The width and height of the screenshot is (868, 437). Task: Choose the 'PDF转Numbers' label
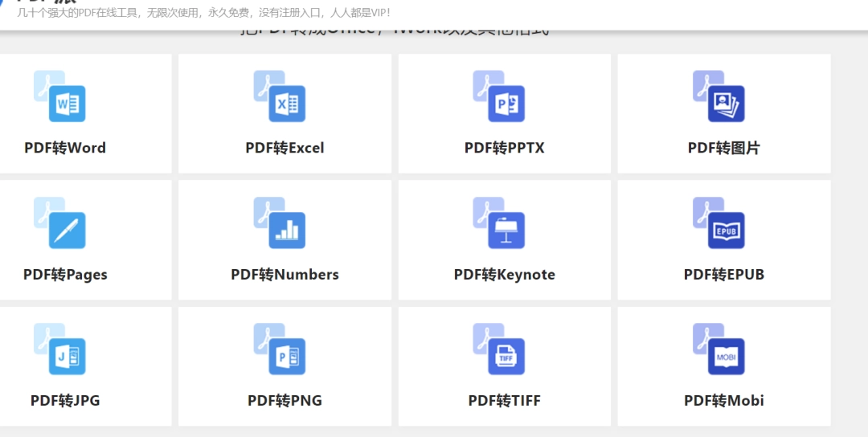click(285, 275)
